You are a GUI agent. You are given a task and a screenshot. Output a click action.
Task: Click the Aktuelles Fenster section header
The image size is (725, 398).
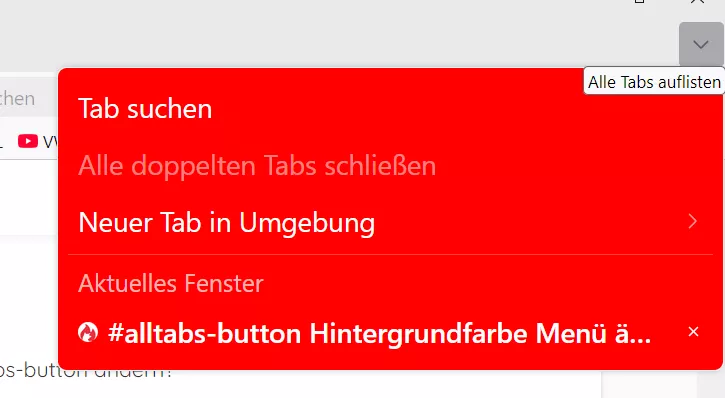tap(171, 283)
